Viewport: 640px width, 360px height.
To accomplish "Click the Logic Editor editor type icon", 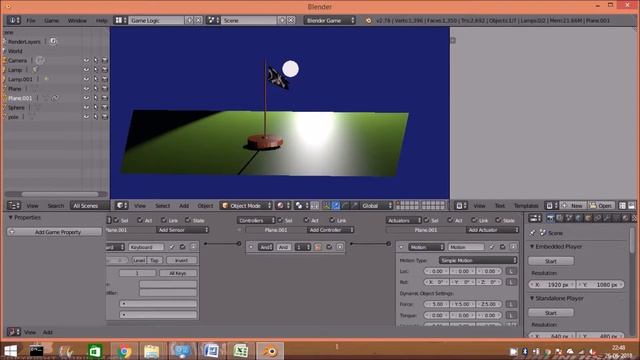I will (x=13, y=332).
